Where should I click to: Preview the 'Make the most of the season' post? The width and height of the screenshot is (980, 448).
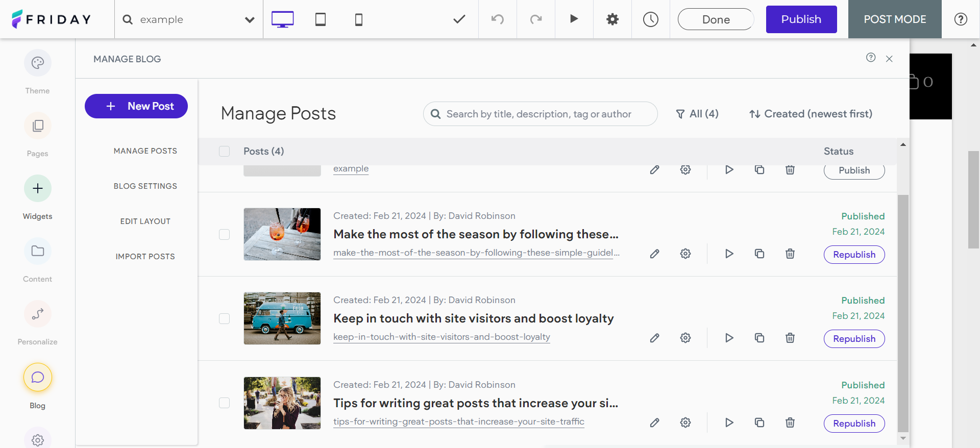(729, 254)
